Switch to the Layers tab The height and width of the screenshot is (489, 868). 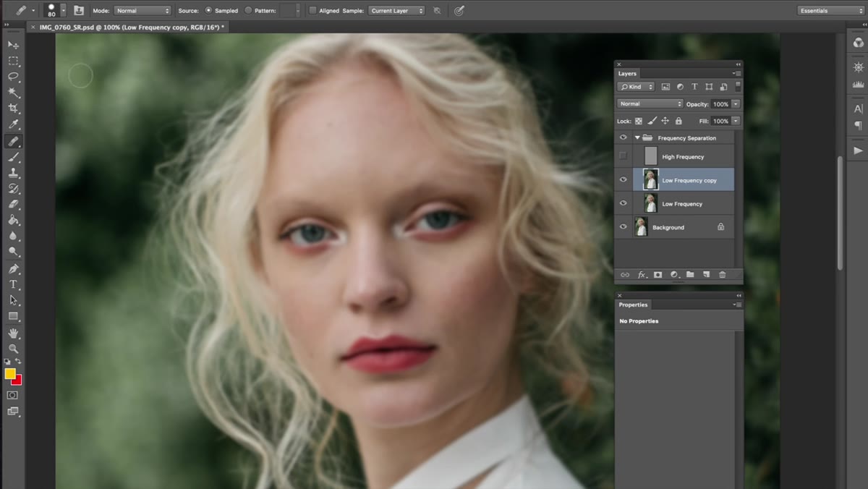[627, 74]
